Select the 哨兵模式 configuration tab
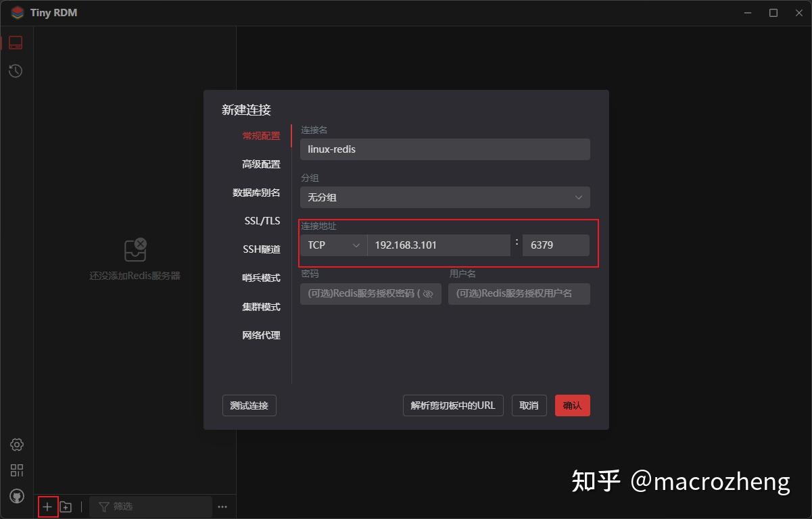812x519 pixels. (261, 278)
